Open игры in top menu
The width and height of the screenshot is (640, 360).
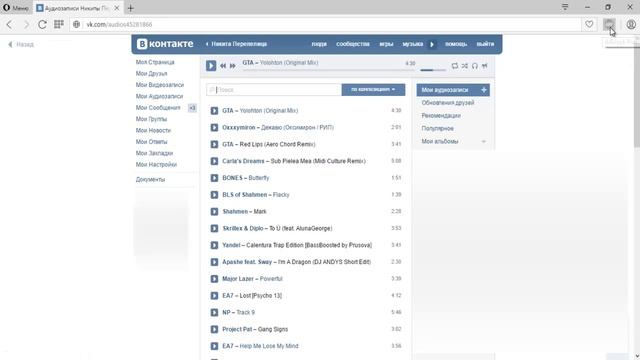(386, 44)
